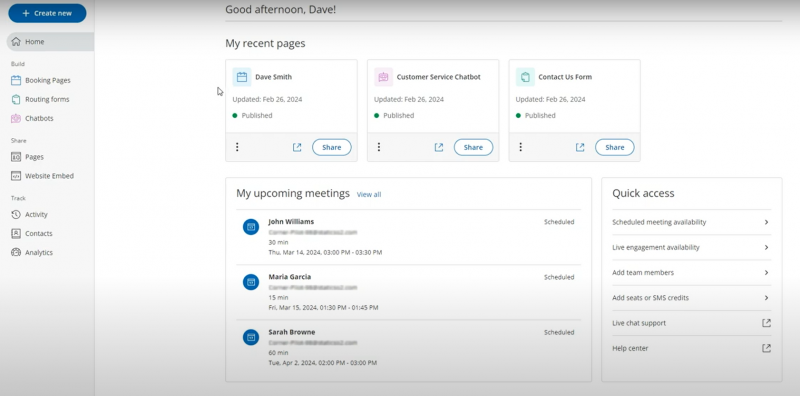Open Live engagement availability link
The image size is (800, 396).
pyautogui.click(x=656, y=248)
